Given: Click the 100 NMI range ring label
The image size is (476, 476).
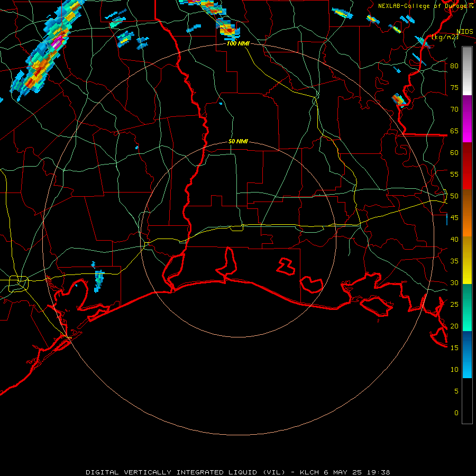Looking at the screenshot, I should 238,43.
